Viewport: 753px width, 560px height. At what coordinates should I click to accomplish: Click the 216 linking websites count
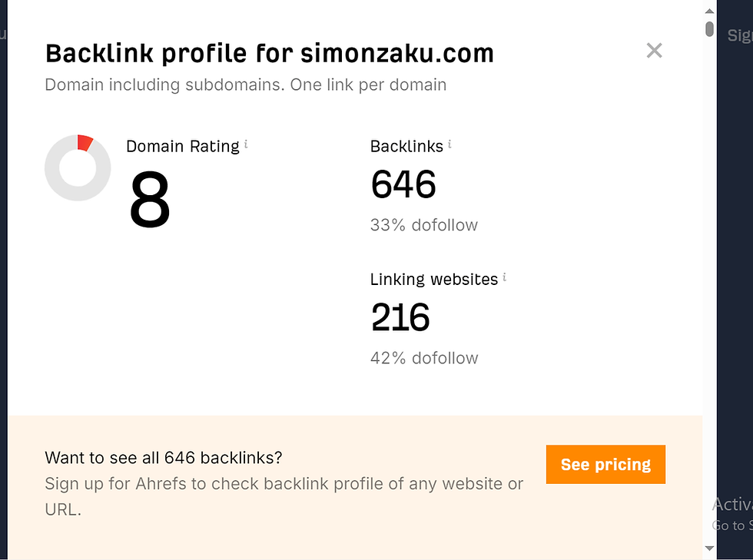400,317
